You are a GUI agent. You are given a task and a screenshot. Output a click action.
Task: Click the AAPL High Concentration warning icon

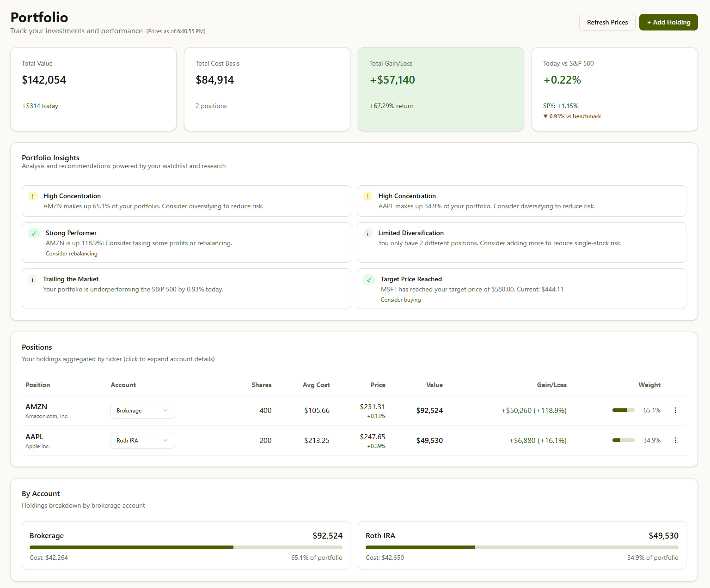tap(367, 196)
